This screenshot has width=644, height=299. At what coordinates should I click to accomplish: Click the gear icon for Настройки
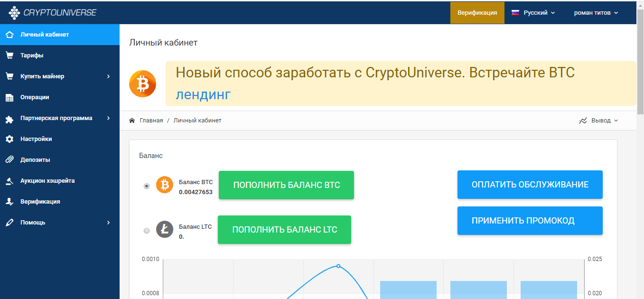click(x=9, y=139)
